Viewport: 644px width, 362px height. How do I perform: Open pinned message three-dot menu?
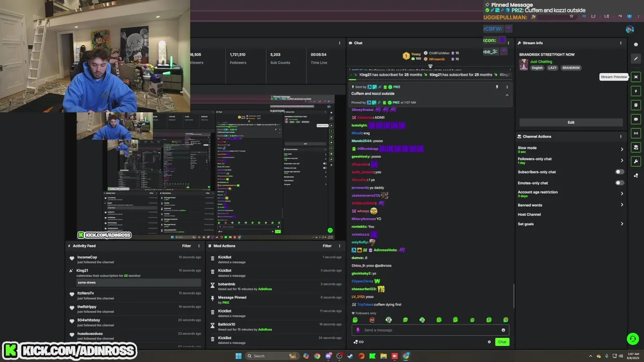pyautogui.click(x=507, y=87)
